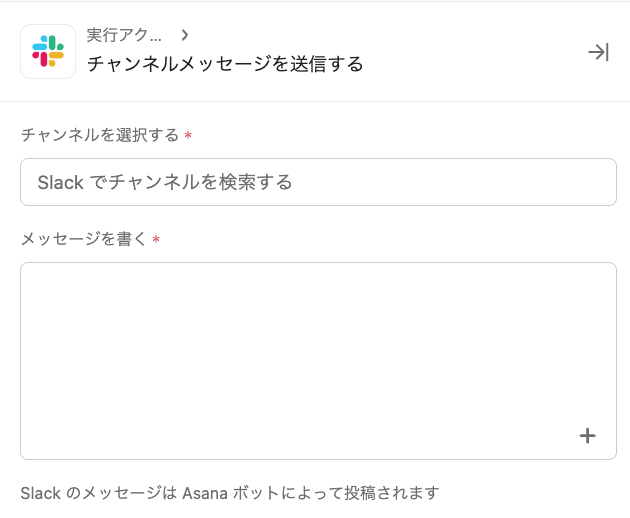
Task: Click the Asana bot footer note
Action: click(230, 493)
